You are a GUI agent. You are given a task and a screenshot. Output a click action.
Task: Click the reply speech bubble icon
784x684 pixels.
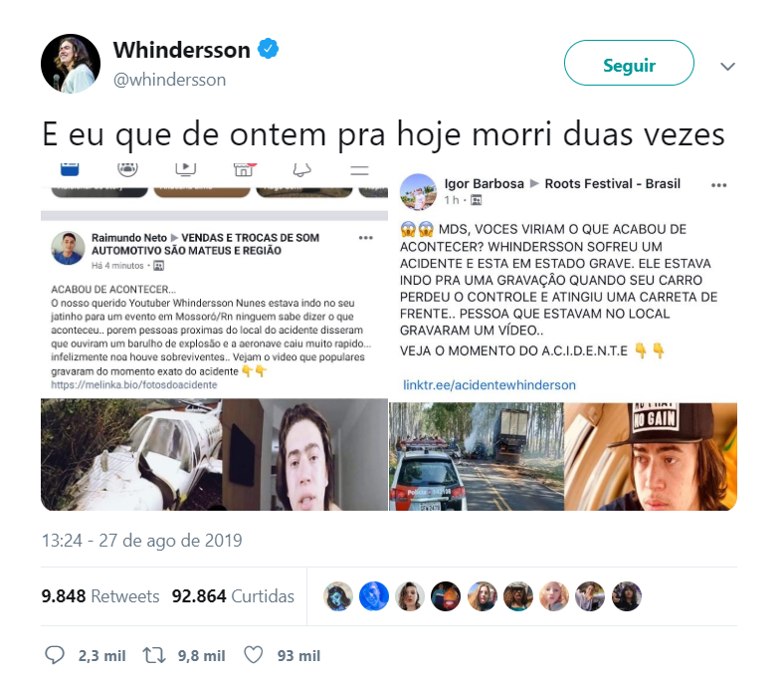tap(55, 655)
